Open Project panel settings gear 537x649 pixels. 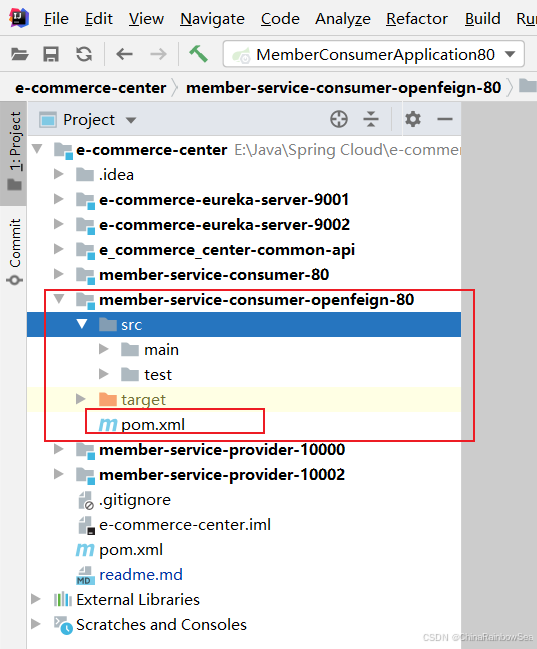(x=413, y=119)
